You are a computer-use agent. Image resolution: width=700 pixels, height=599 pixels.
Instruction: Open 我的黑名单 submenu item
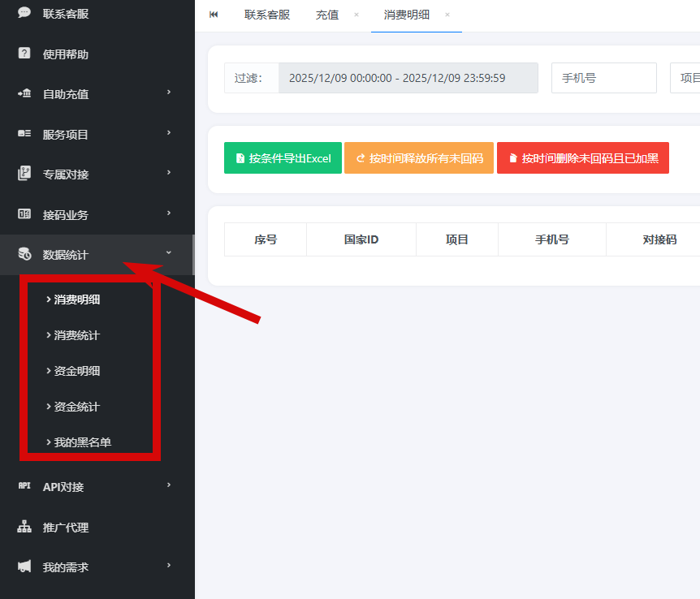[x=82, y=442]
